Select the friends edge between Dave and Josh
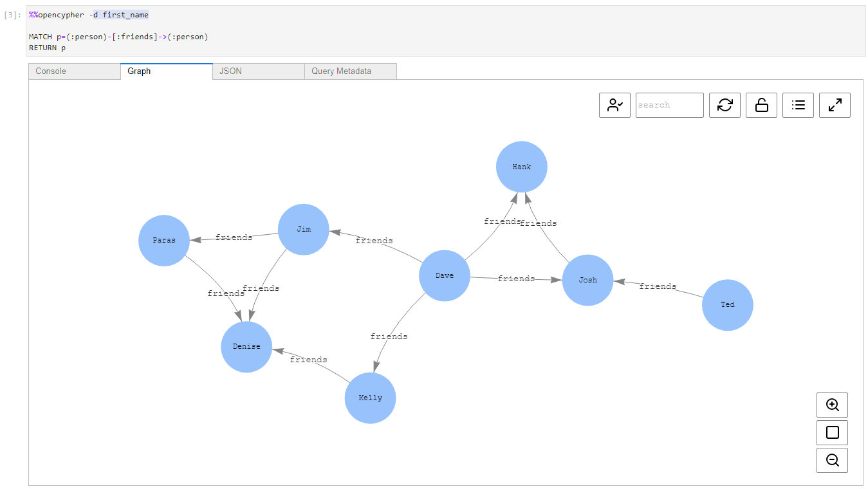This screenshot has width=868, height=489. point(517,279)
